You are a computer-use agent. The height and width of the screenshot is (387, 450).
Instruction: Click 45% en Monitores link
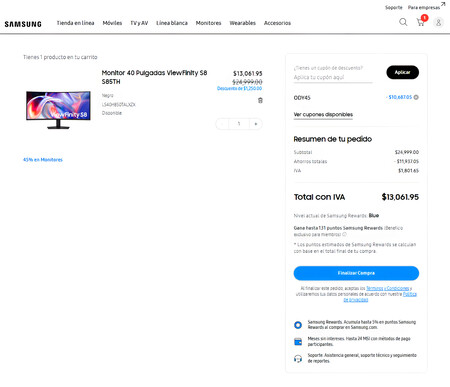pyautogui.click(x=43, y=160)
